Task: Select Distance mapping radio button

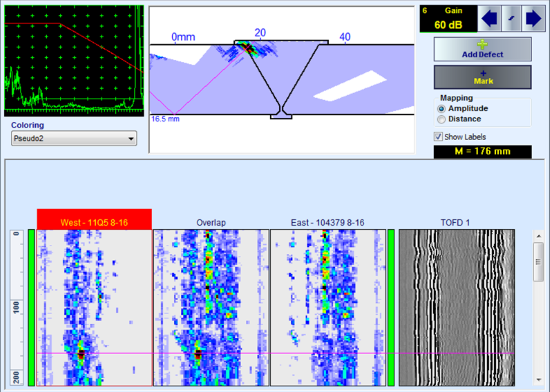Action: [441, 120]
